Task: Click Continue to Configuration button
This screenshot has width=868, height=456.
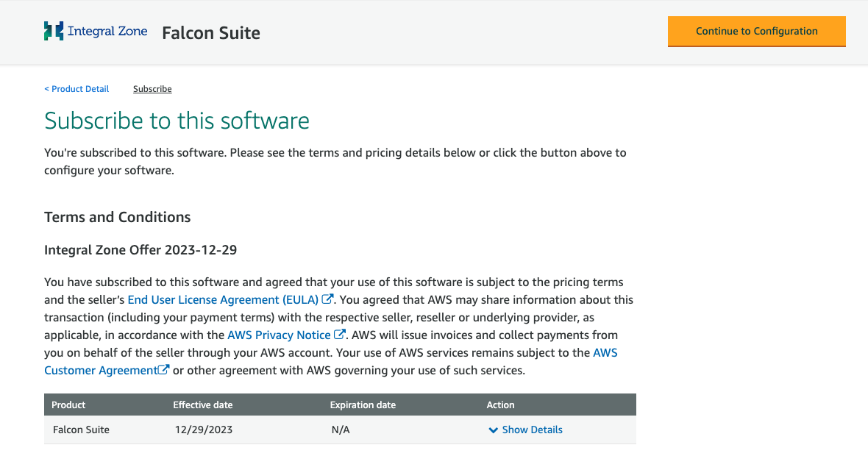Action: (x=756, y=32)
